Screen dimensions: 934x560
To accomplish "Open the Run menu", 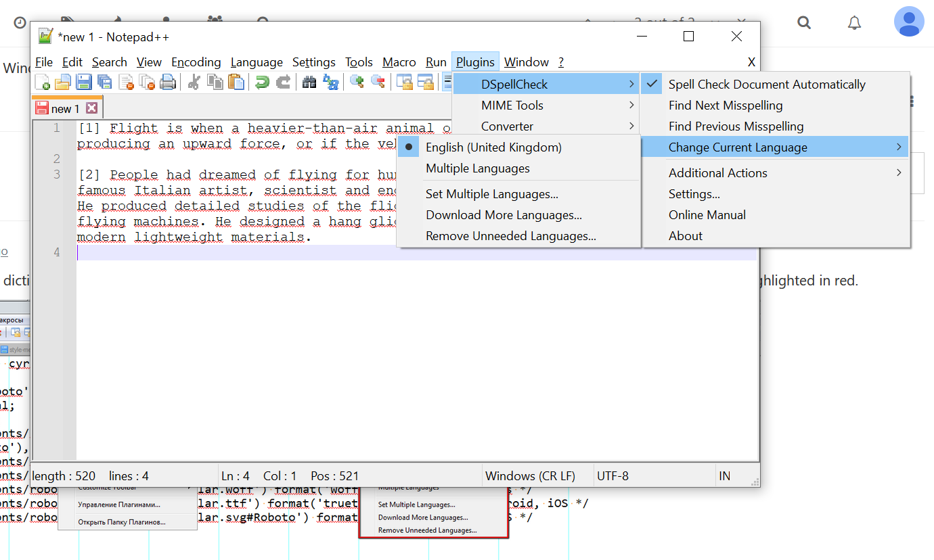I will tap(436, 62).
